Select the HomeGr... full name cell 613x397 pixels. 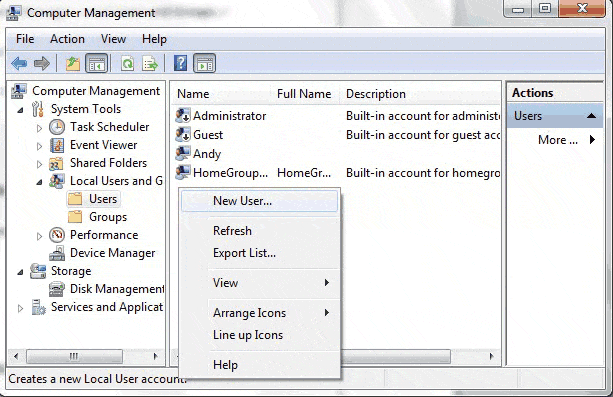coord(304,172)
